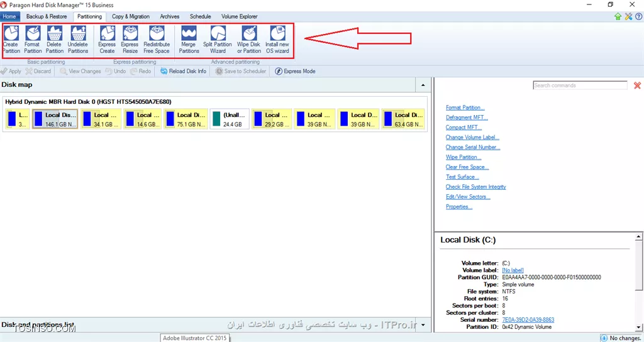Click the Clear Free Space... link
Image resolution: width=644 pixels, height=342 pixels.
pos(467,167)
